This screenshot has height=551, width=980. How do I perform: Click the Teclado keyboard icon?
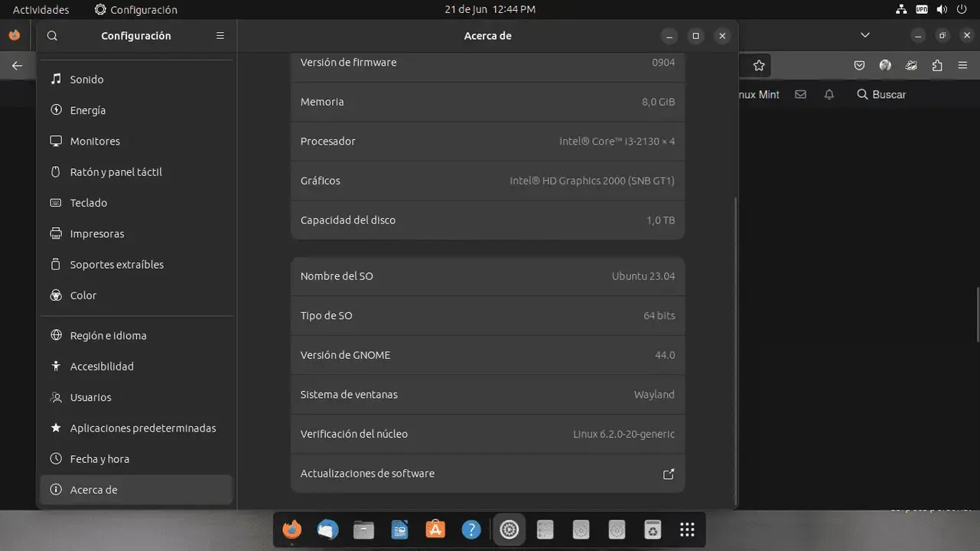pyautogui.click(x=56, y=203)
